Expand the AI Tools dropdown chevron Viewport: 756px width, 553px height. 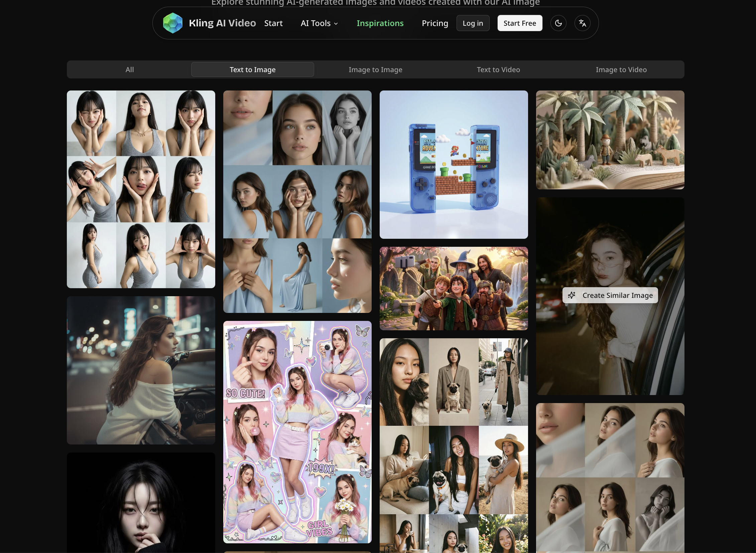[x=336, y=24]
